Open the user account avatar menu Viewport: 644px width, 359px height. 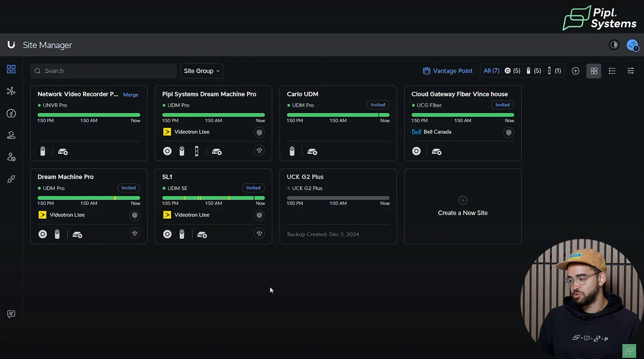[x=632, y=45]
